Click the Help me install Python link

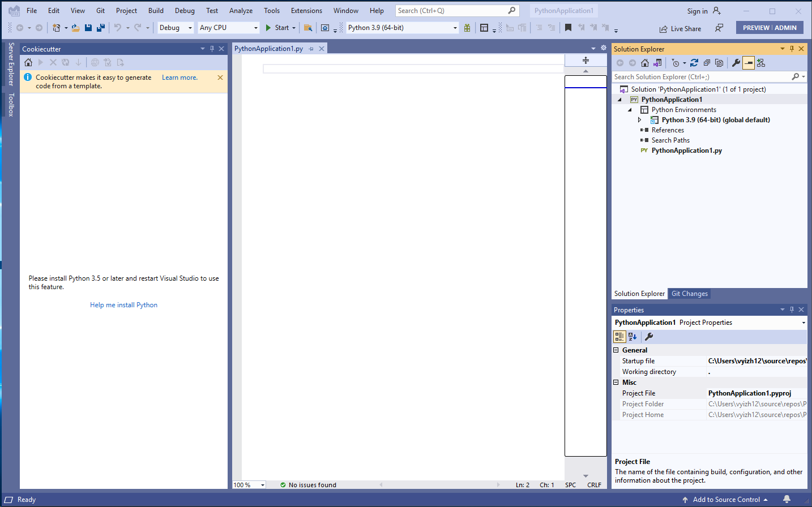(123, 304)
